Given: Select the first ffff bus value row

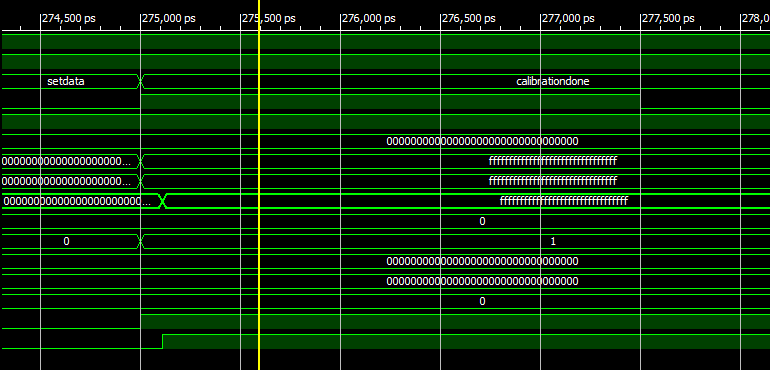Looking at the screenshot, I should [x=552, y=161].
